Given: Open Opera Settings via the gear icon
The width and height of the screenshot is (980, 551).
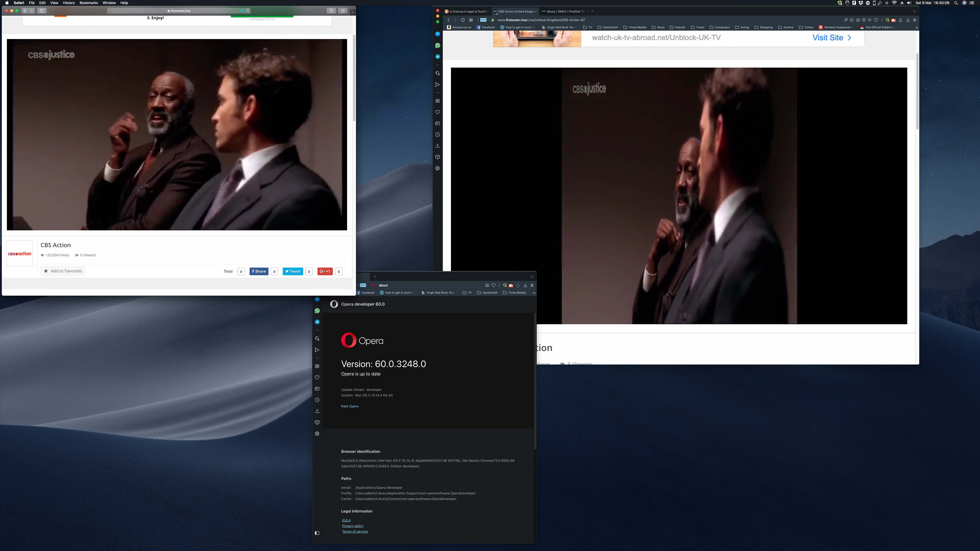Looking at the screenshot, I should [437, 168].
